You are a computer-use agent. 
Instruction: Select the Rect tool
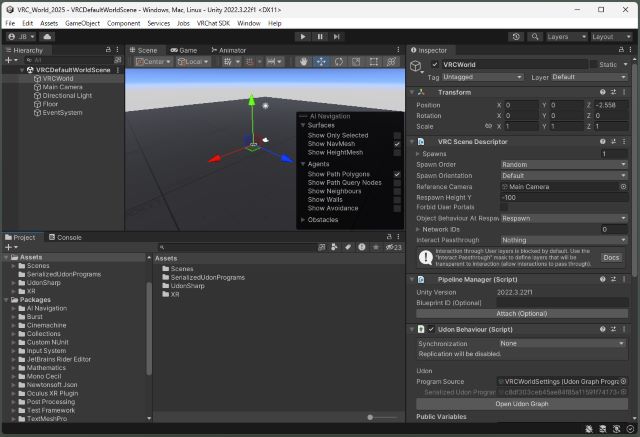[373, 62]
